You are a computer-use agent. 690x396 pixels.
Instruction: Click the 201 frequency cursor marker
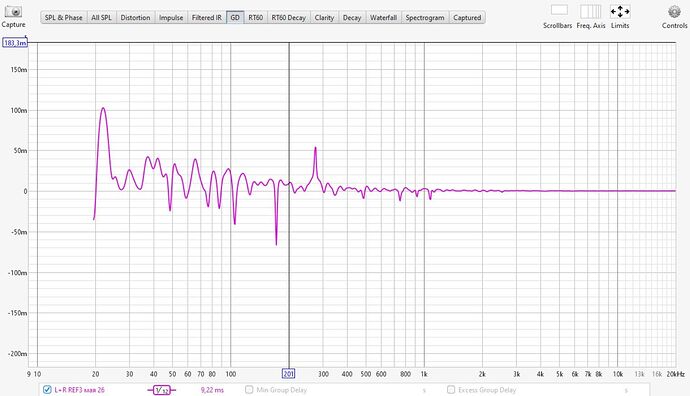point(288,374)
